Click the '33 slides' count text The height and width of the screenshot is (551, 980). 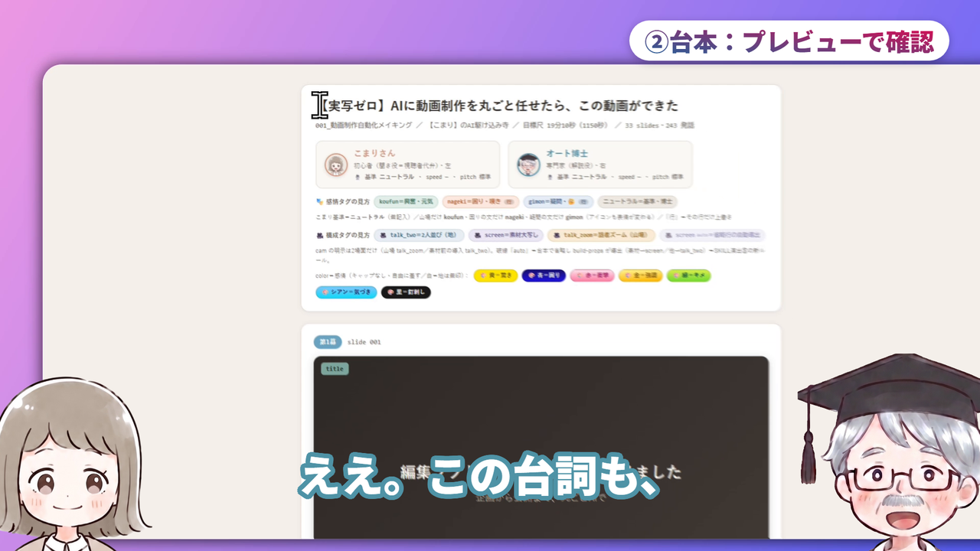pyautogui.click(x=641, y=125)
